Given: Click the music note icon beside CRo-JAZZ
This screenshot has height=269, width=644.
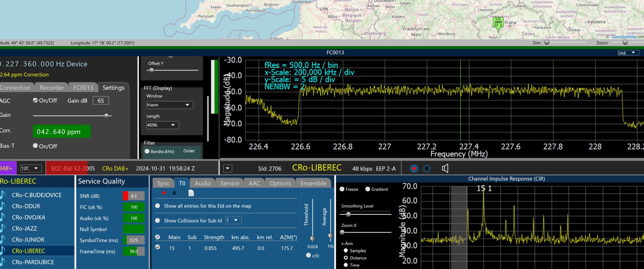Looking at the screenshot, I should tap(3, 228).
